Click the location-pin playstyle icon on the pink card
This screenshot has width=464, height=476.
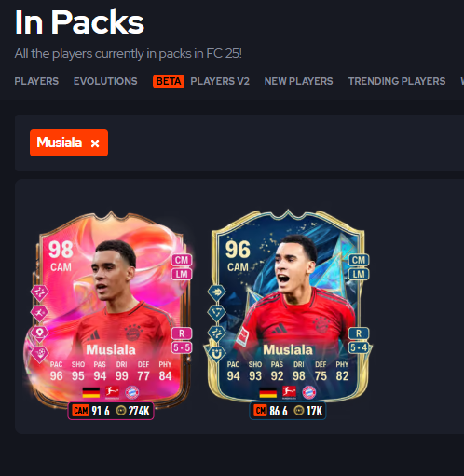(x=39, y=333)
